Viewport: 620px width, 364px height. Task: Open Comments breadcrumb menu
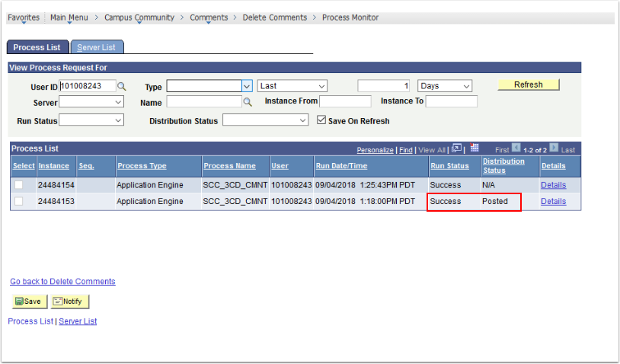[x=209, y=18]
